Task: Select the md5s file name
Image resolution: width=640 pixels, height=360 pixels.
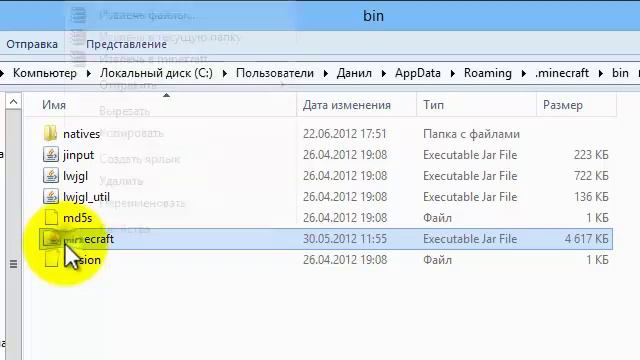Action: pyautogui.click(x=78, y=218)
